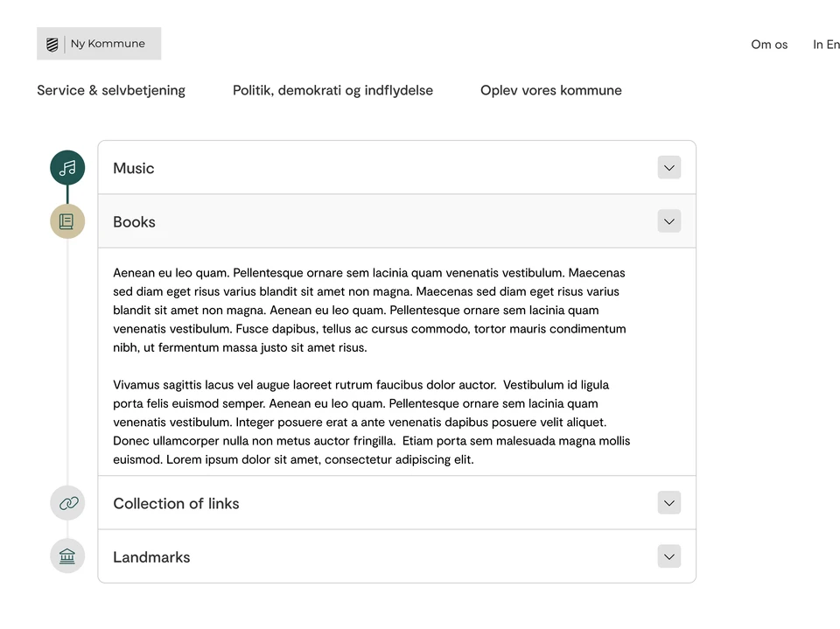Click the shield crest logo icon
This screenshot has height=629, width=840.
[x=52, y=44]
